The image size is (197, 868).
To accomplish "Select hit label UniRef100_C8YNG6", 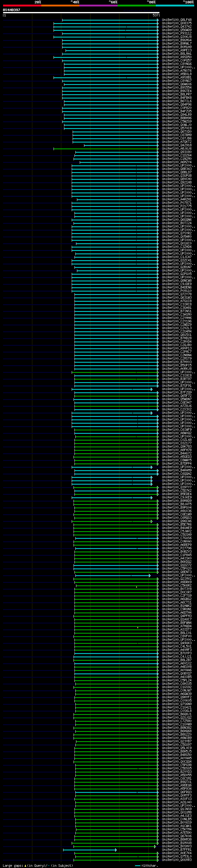I will pyautogui.click(x=176, y=64).
